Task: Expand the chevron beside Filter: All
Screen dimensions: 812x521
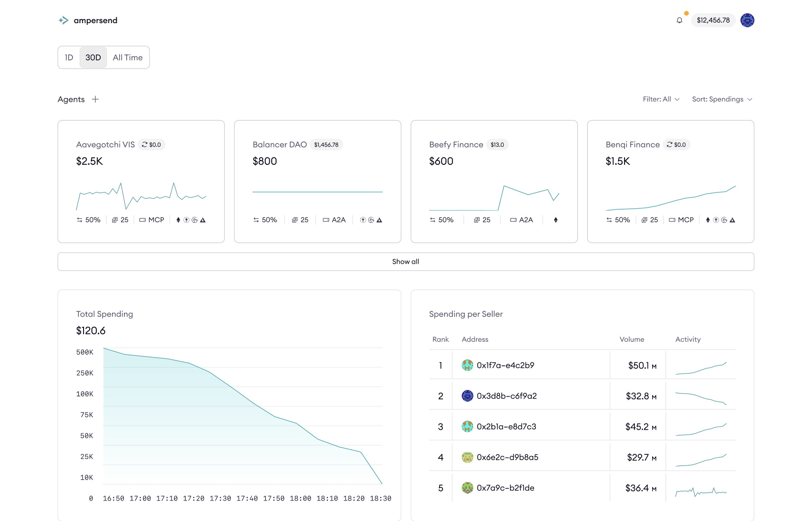Action: [x=677, y=99]
